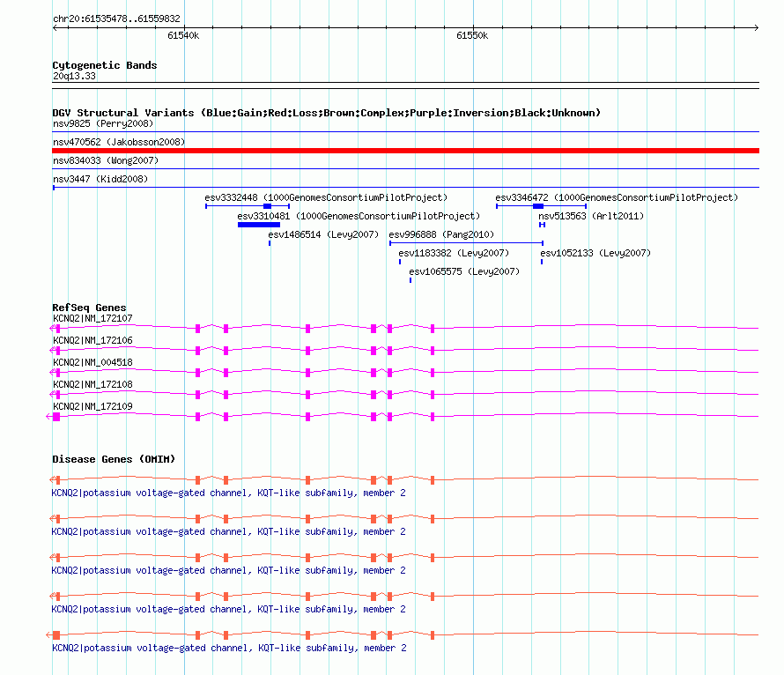Select the esv1183382 (Levy2007) label
Screen dimensions: 784x675
[454, 253]
